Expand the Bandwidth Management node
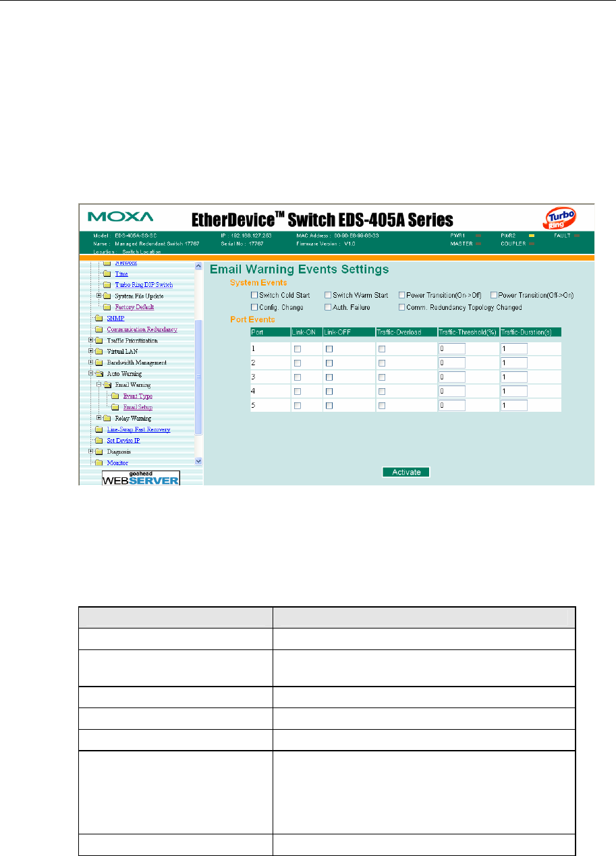The width and height of the screenshot is (616, 856). coord(91,363)
